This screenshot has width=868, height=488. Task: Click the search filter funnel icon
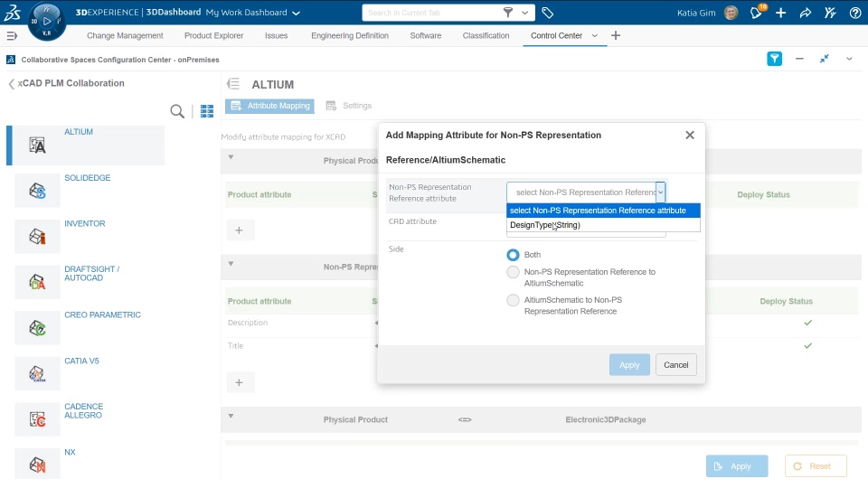pos(507,12)
